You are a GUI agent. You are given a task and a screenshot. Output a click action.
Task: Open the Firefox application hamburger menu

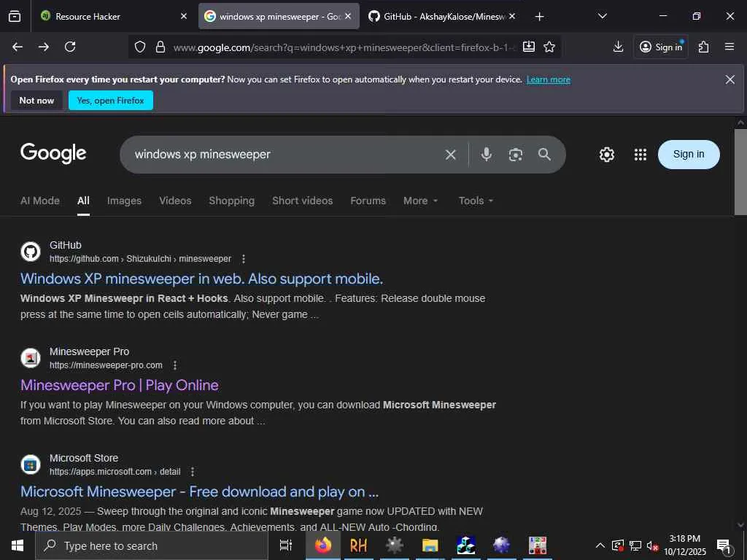tap(729, 47)
